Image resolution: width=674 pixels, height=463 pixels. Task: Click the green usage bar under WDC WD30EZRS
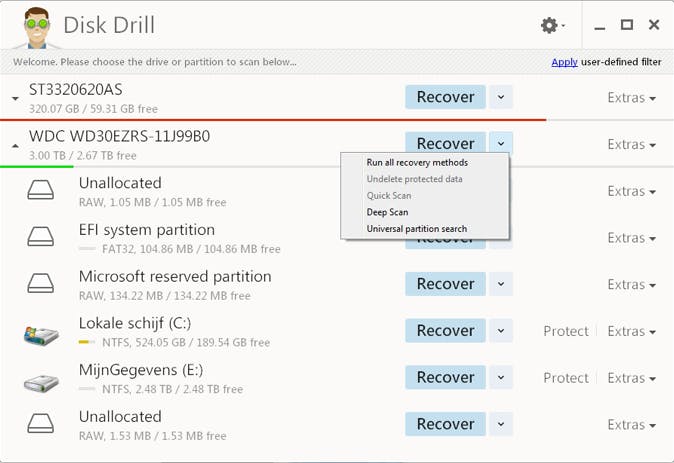tap(37, 167)
